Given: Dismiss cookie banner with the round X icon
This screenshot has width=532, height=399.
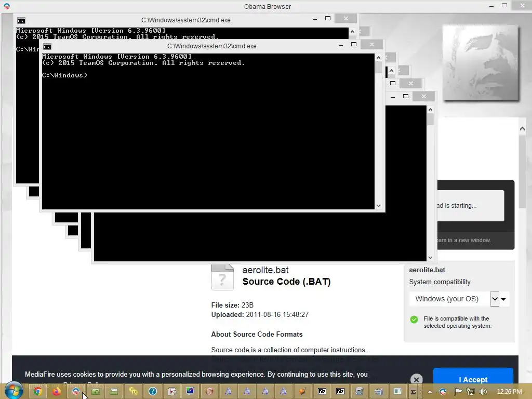Looking at the screenshot, I should click(x=417, y=380).
